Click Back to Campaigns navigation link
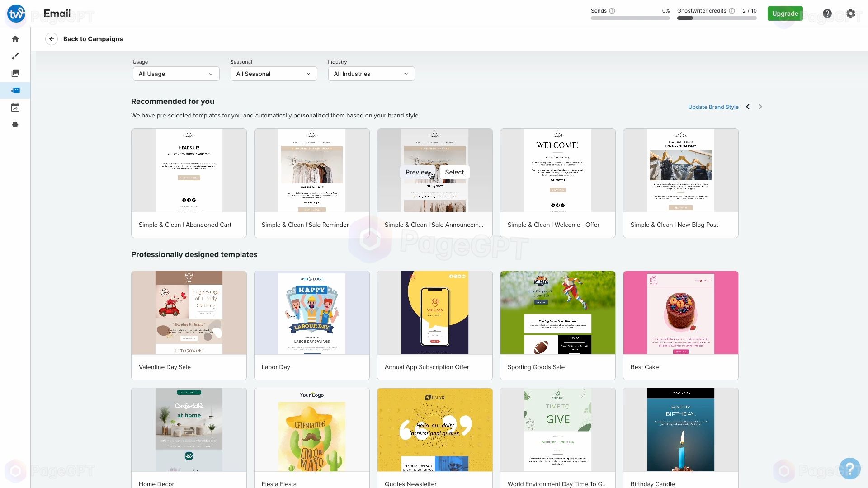 click(x=93, y=39)
